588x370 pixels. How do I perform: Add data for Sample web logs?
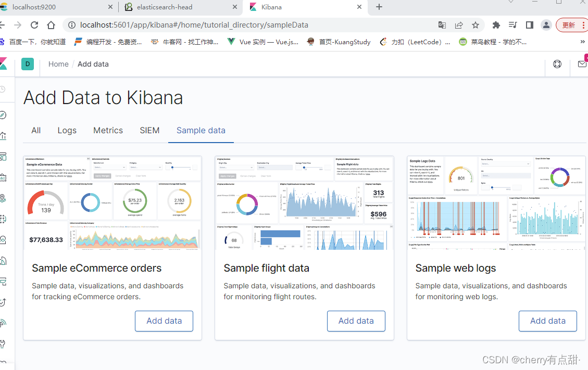coord(547,321)
